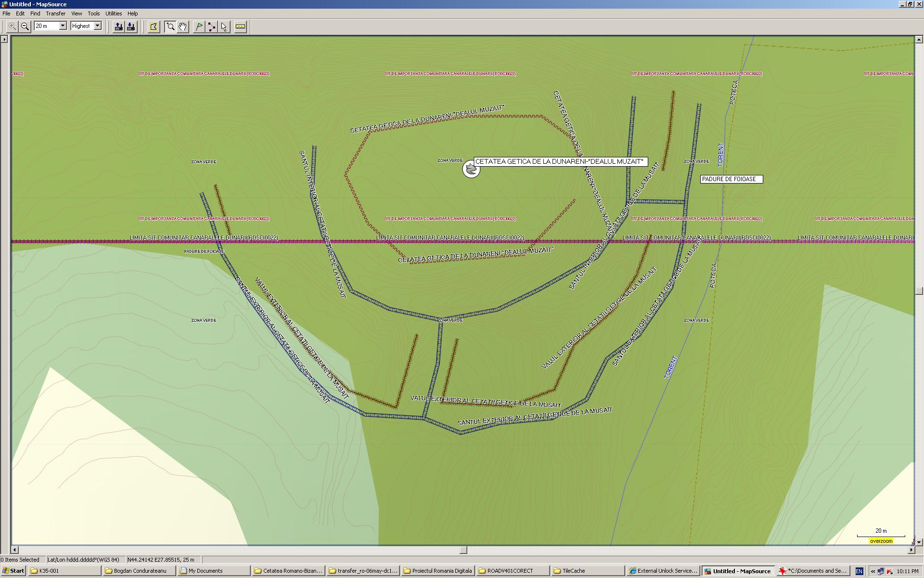Screen dimensions: 924x578
Task: Open the View menu
Action: point(77,13)
